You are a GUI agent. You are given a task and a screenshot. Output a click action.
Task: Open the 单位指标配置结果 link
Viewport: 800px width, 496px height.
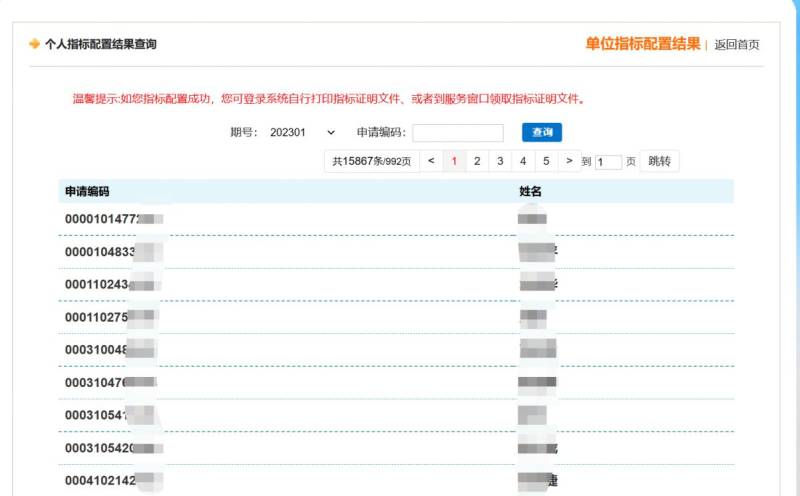pos(642,44)
